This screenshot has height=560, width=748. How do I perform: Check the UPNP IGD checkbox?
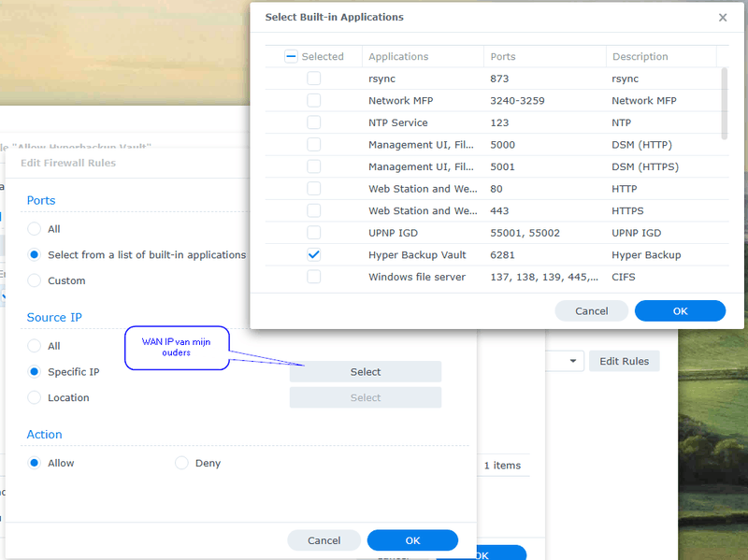(x=313, y=232)
